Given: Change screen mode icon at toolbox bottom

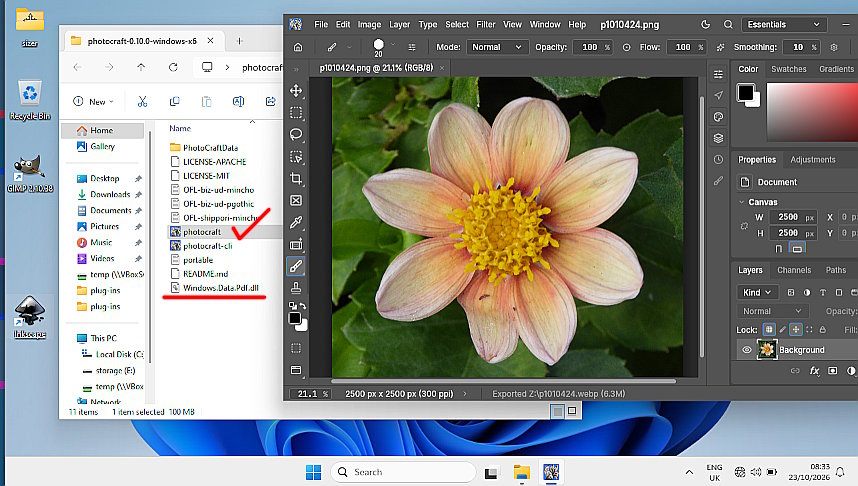Looking at the screenshot, I should 296,370.
